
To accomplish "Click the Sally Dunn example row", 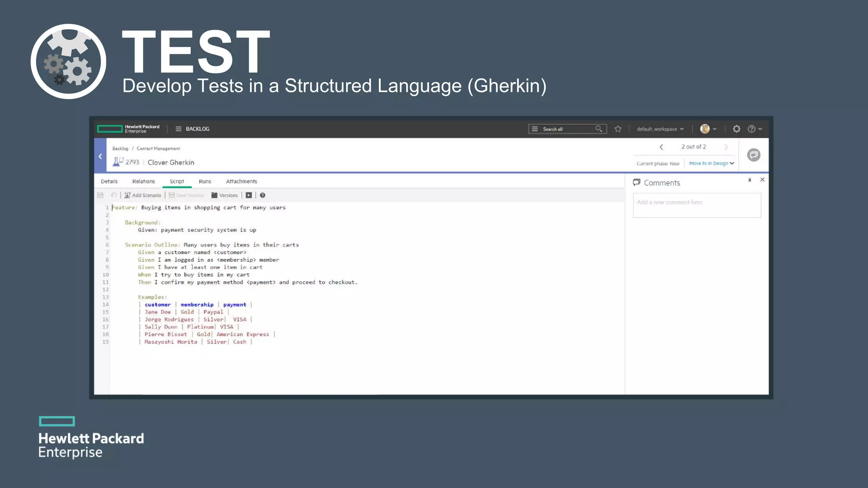I will (189, 327).
